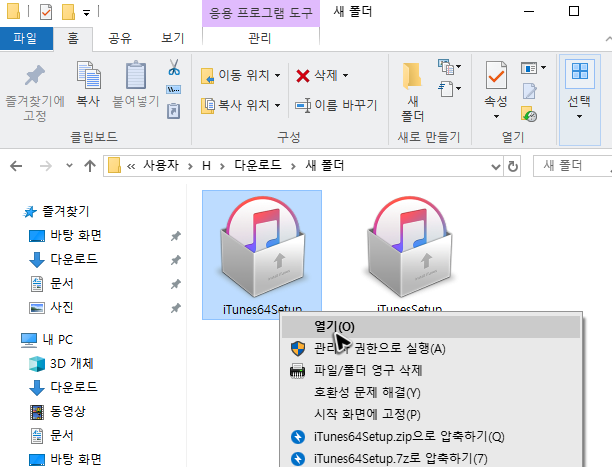The height and width of the screenshot is (467, 612).
Task: Click the copy path icon below scissors
Action: click(x=174, y=90)
